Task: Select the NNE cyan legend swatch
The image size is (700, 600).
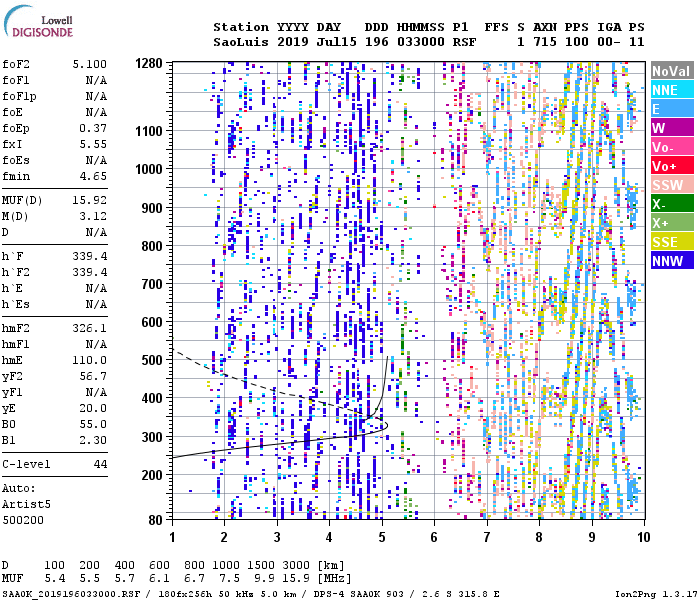Action: tap(672, 90)
